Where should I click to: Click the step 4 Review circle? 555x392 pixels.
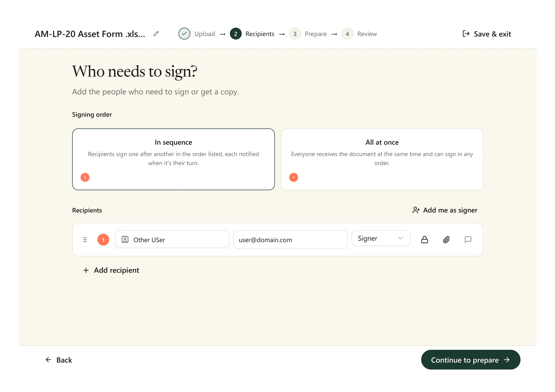347,34
